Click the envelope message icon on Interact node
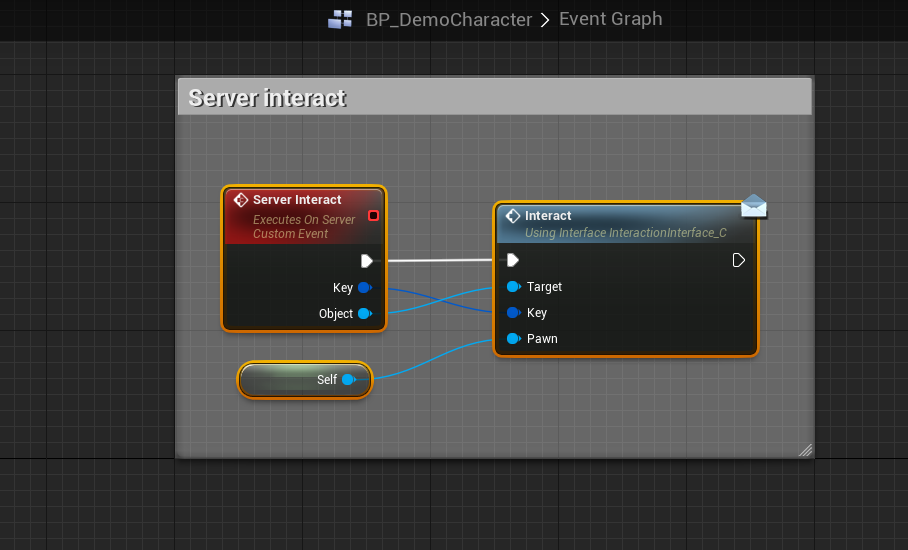Viewport: 908px width, 550px height. tap(754, 206)
